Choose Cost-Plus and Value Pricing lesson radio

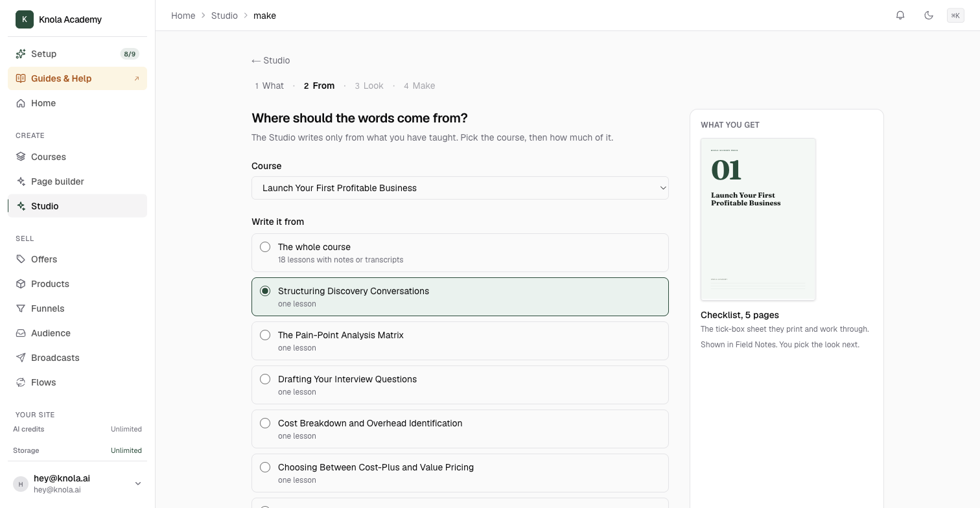[x=265, y=467]
